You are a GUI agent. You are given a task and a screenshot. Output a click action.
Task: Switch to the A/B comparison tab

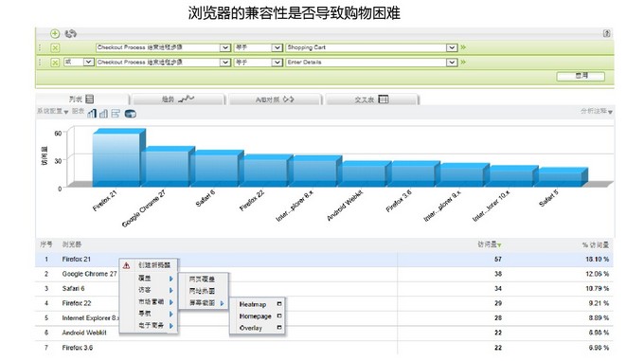point(275,99)
